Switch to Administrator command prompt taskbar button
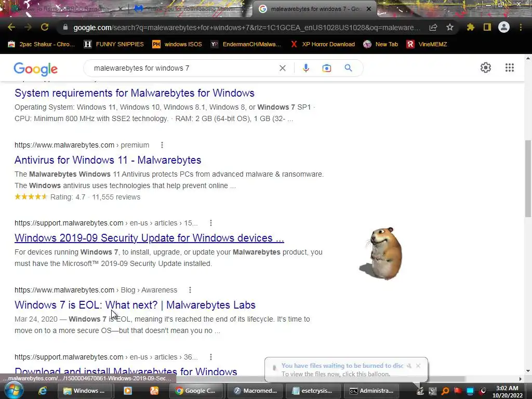This screenshot has width=532, height=399. [373, 391]
